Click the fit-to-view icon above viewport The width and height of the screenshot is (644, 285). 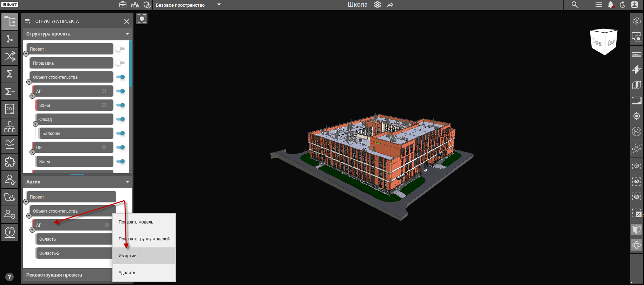pos(142,19)
